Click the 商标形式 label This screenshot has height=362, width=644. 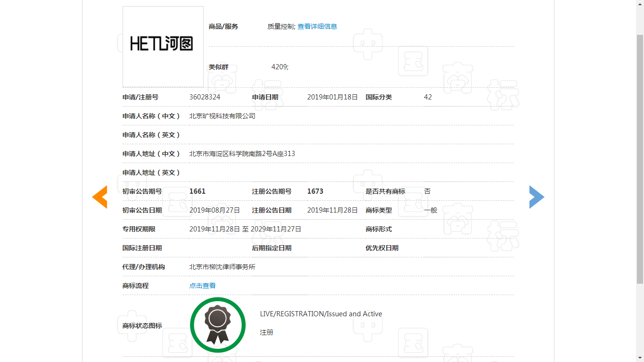pyautogui.click(x=379, y=229)
